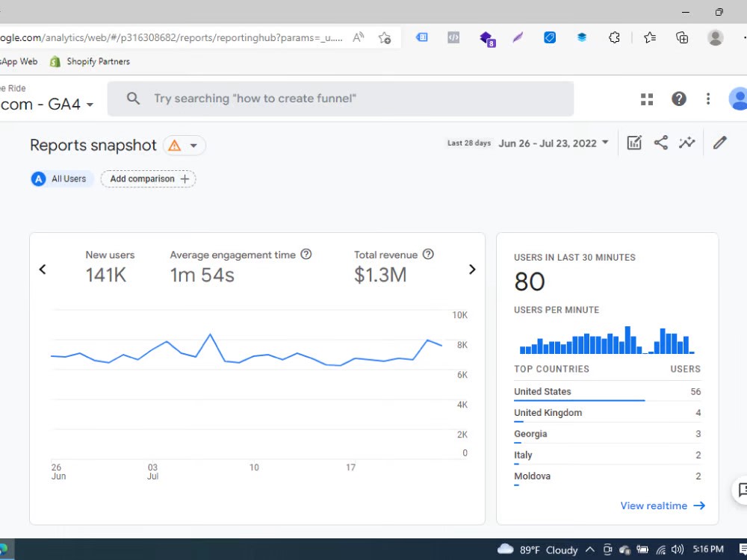Open the browser Extensions puzzle icon
The width and height of the screenshot is (747, 560).
[614, 37]
